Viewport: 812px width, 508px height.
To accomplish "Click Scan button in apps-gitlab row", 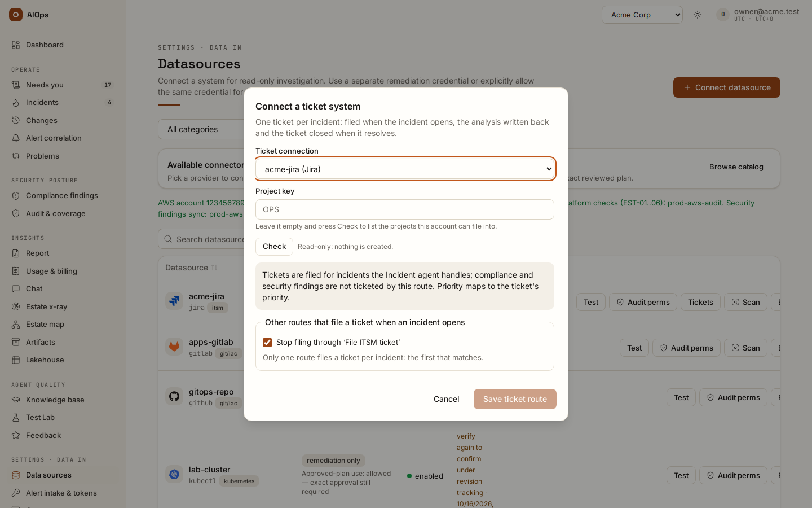I will [745, 348].
